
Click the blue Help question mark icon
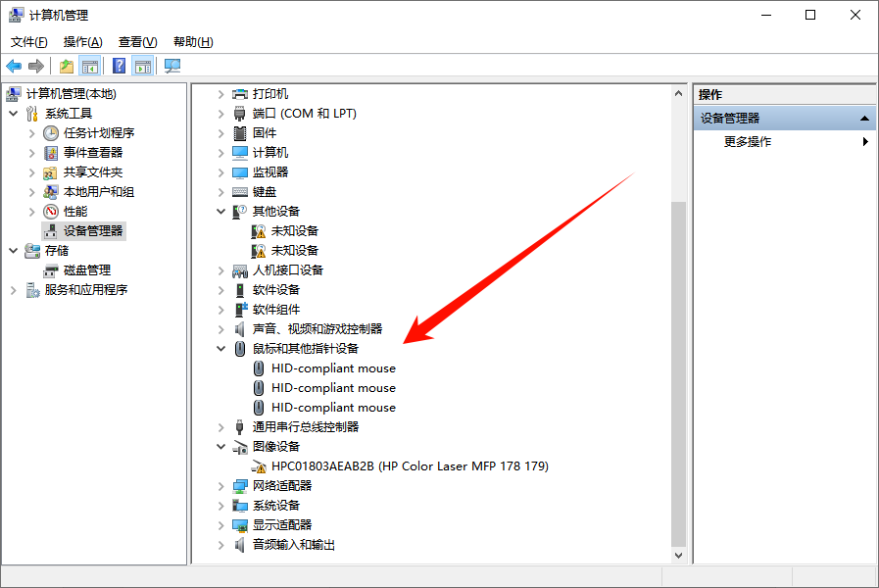pos(119,66)
